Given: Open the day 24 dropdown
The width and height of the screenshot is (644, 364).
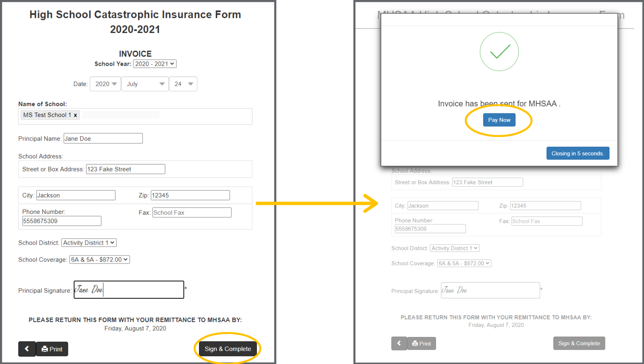Looking at the screenshot, I should pyautogui.click(x=183, y=84).
